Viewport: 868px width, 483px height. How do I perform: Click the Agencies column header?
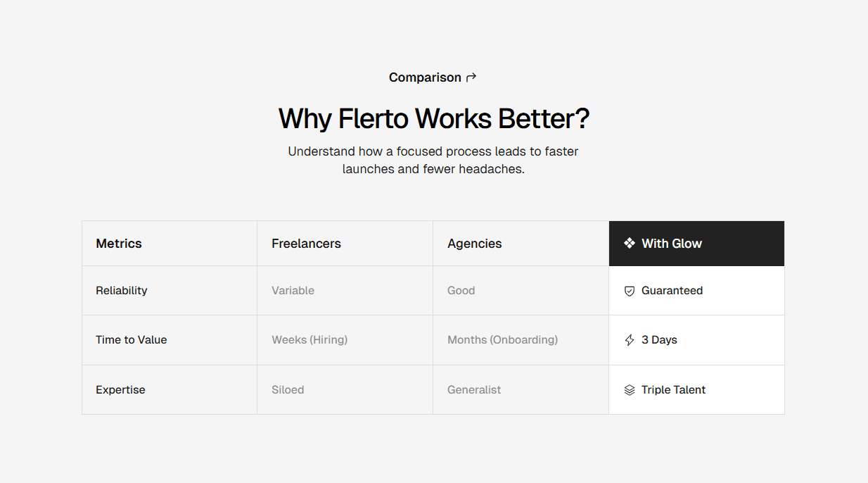(474, 243)
